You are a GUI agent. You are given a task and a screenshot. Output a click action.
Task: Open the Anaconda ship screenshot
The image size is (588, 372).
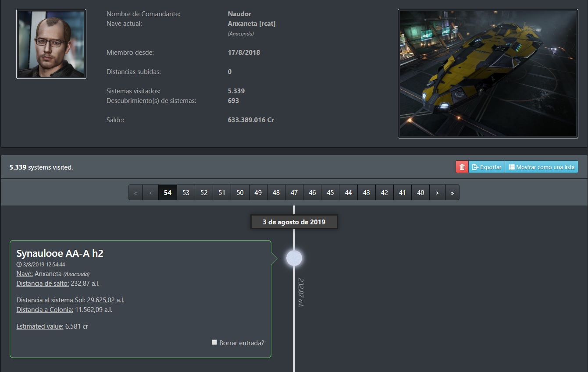(488, 74)
